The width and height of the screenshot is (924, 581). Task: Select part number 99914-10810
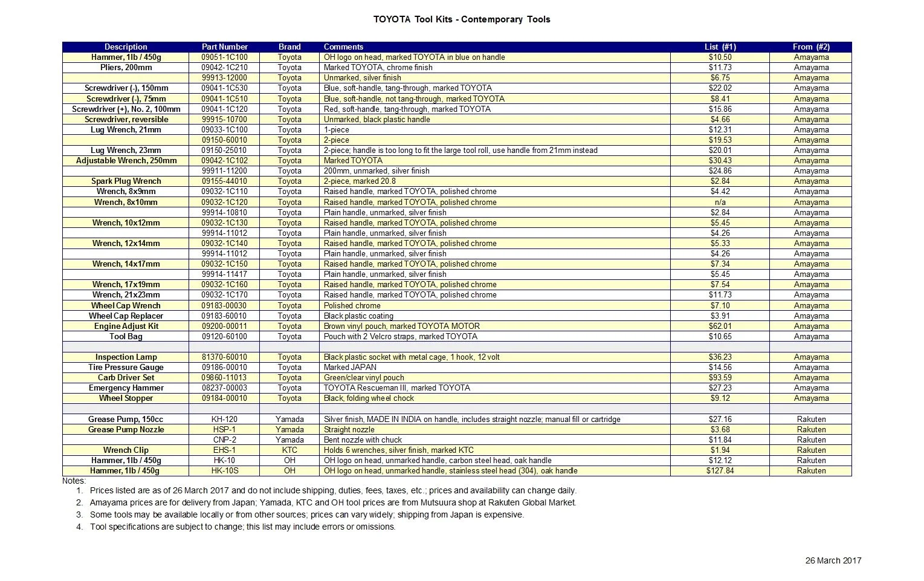[x=224, y=212]
